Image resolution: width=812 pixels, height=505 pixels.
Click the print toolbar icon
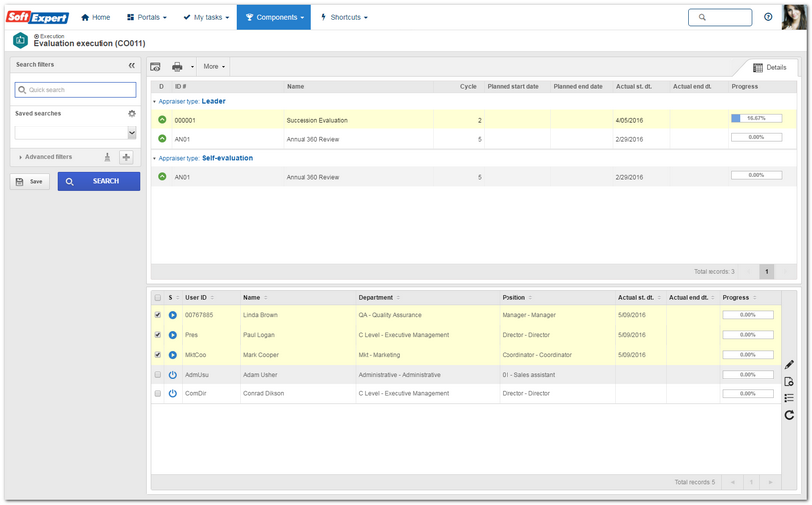click(x=177, y=67)
